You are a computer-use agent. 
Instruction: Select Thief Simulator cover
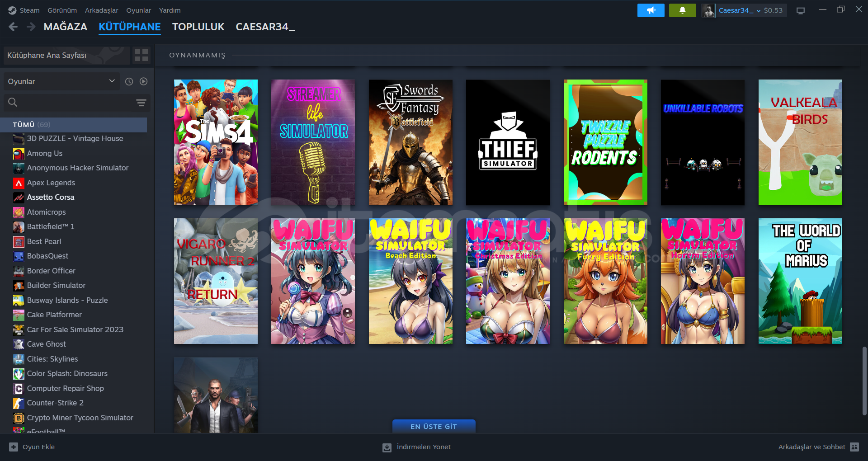click(508, 142)
